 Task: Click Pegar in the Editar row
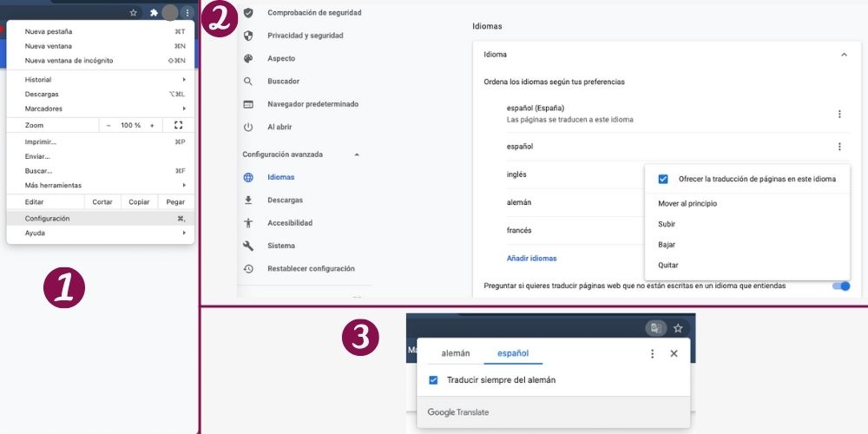[175, 202]
